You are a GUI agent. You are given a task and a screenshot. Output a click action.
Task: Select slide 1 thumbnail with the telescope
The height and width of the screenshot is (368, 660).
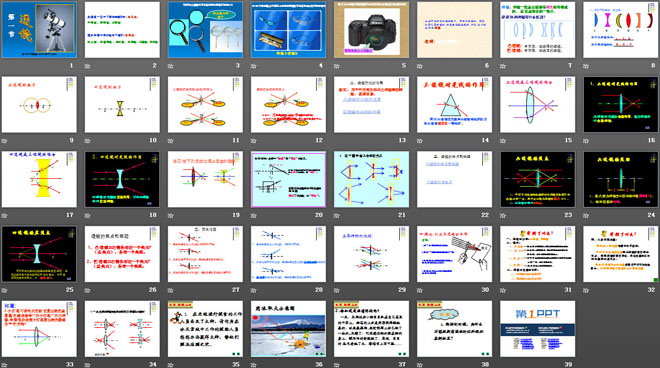tap(39, 30)
